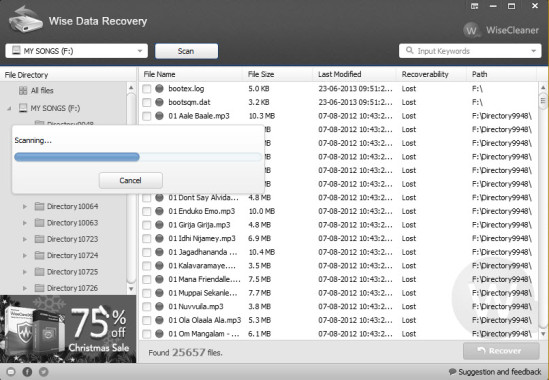Focus the Input Keywords search field
549x380 pixels.
tap(470, 51)
